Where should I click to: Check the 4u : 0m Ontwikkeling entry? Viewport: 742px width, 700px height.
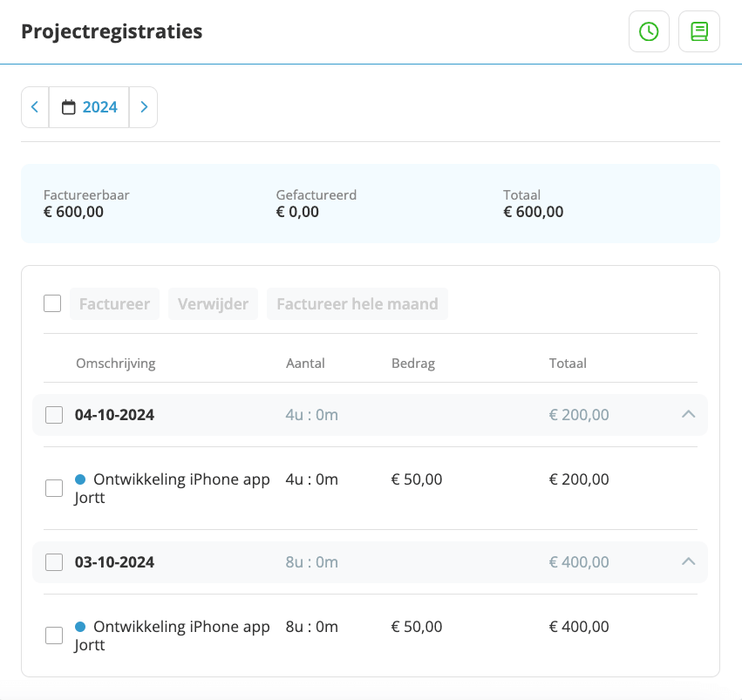(54, 488)
